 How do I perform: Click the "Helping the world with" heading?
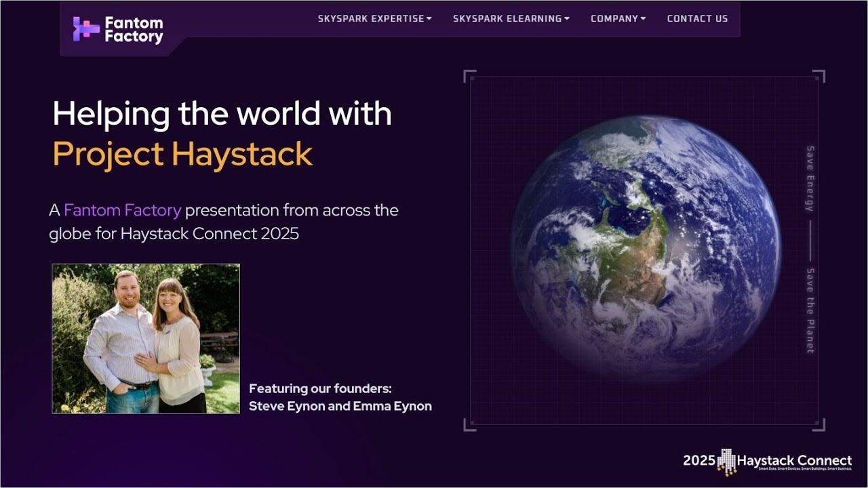click(222, 113)
